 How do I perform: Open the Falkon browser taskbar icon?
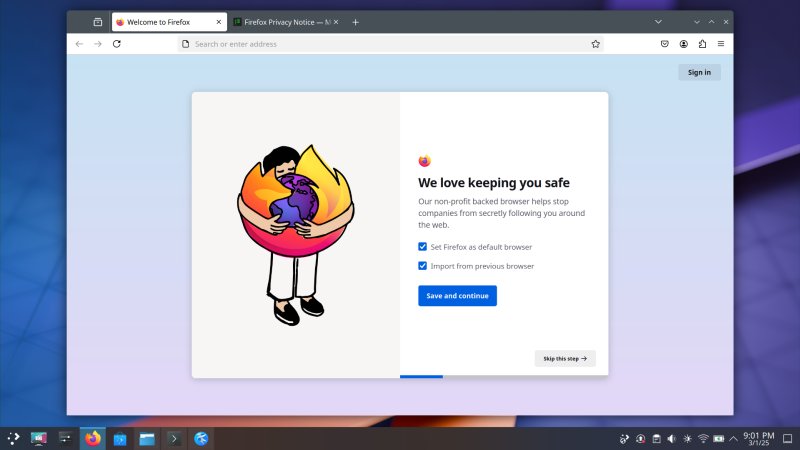tap(201, 438)
